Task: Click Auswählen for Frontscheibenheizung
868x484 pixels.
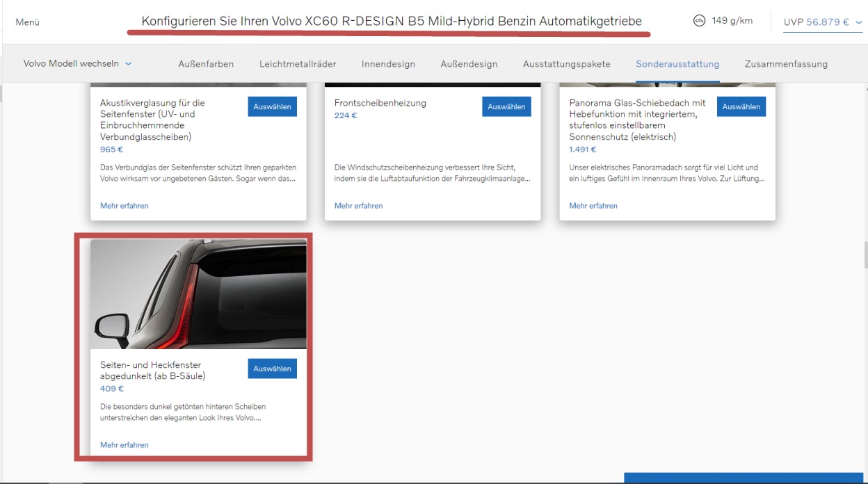Action: [x=506, y=106]
